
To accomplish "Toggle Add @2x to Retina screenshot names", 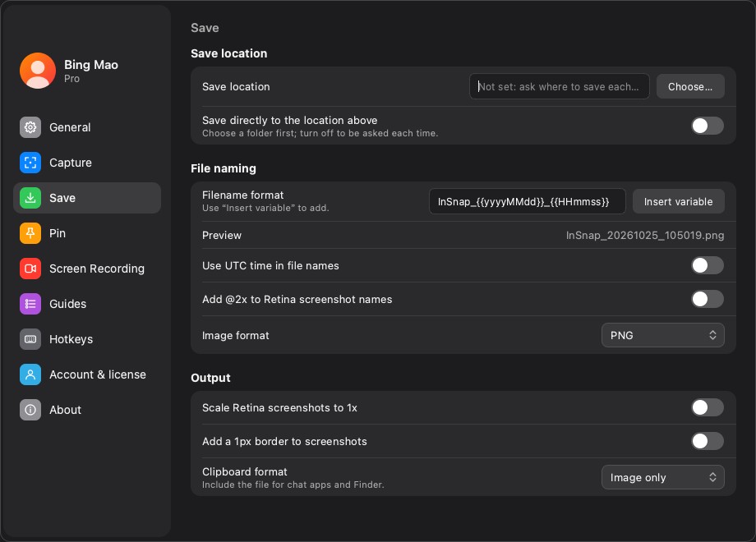I will click(x=708, y=299).
